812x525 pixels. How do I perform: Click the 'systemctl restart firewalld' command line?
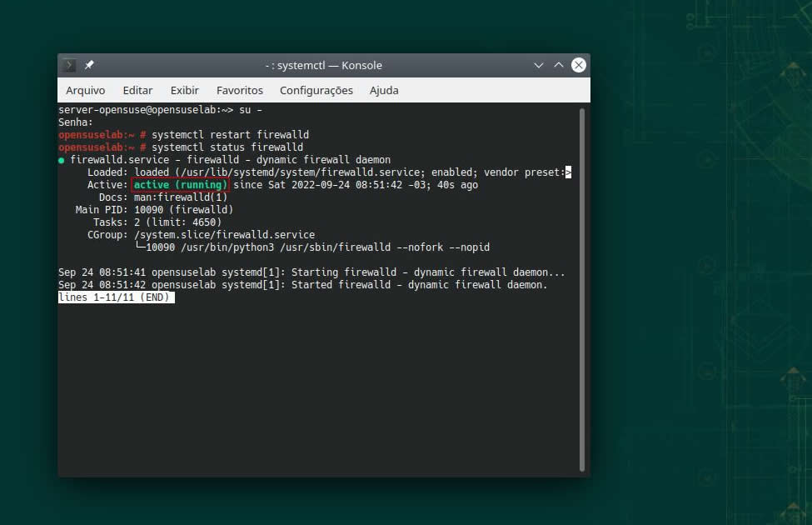click(230, 134)
